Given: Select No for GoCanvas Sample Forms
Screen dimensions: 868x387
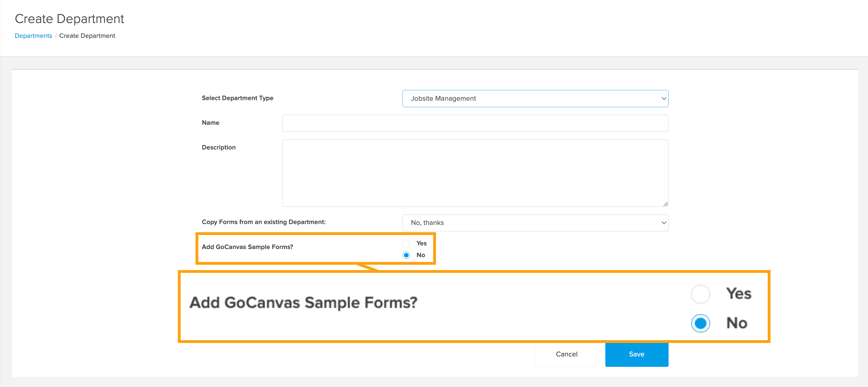Looking at the screenshot, I should coord(406,255).
